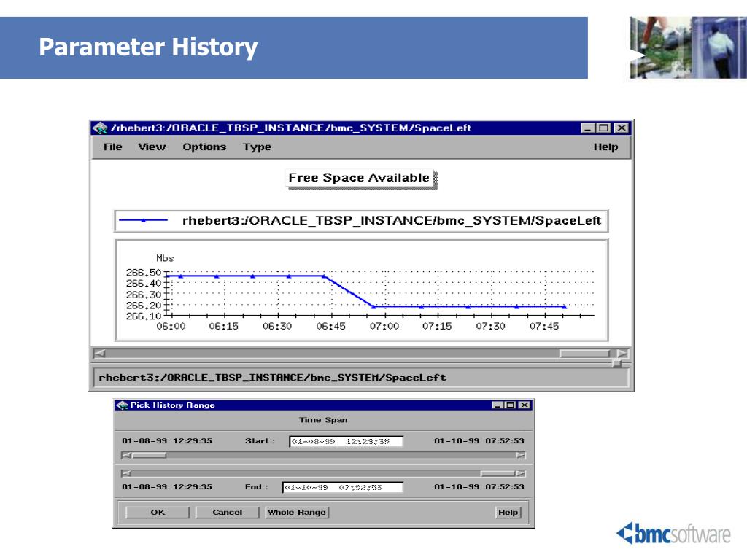Click the Mbs unit label on the graph
Image resolution: width=747 pixels, height=560 pixels.
click(165, 258)
